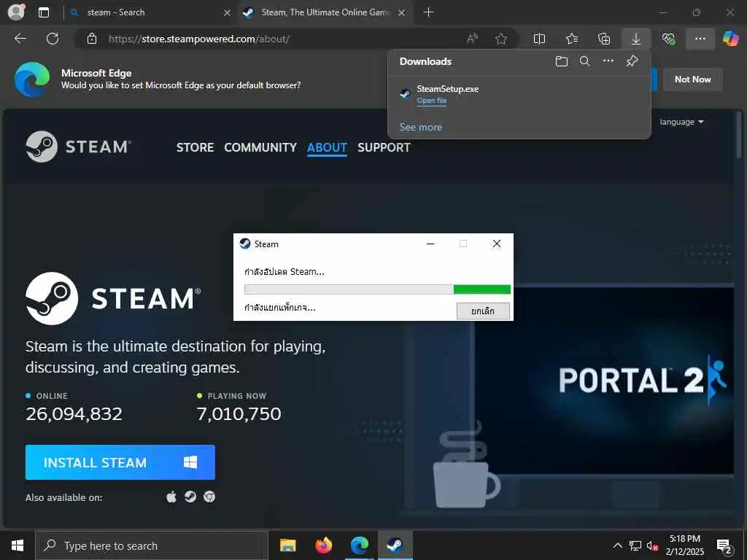Viewport: 747px width, 560px height.
Task: Open the Collections icon
Action: point(603,39)
